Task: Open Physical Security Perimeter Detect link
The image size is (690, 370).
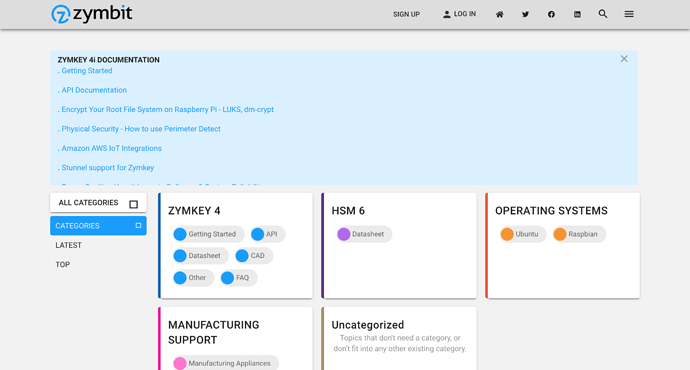Action: (x=141, y=129)
